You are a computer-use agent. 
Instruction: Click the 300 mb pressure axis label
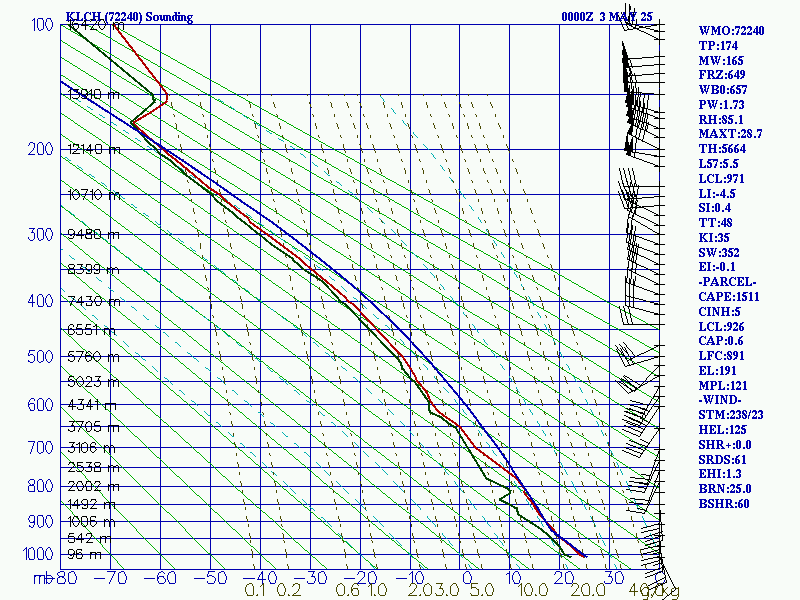(40, 235)
